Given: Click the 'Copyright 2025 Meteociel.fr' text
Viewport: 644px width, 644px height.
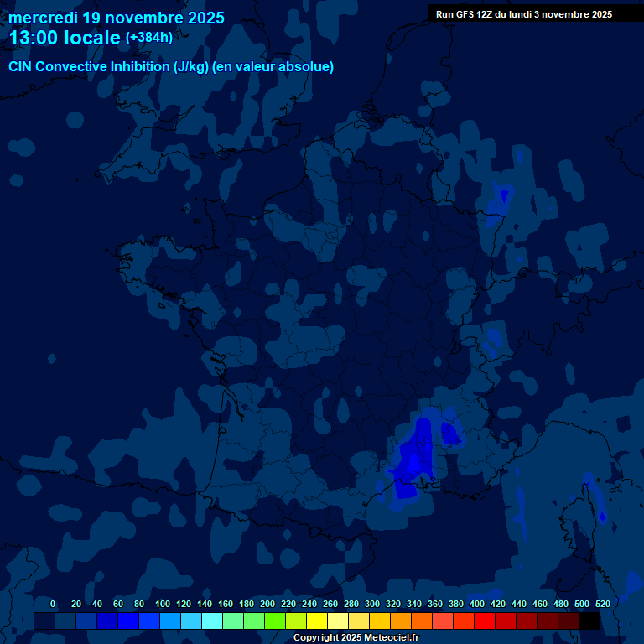Looking at the screenshot, I should tap(356, 637).
